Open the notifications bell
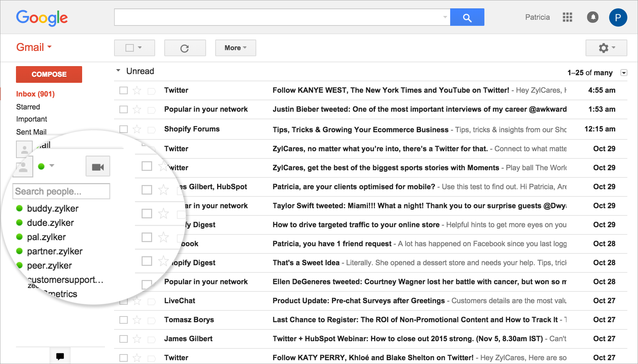The width and height of the screenshot is (638, 364). 592,17
